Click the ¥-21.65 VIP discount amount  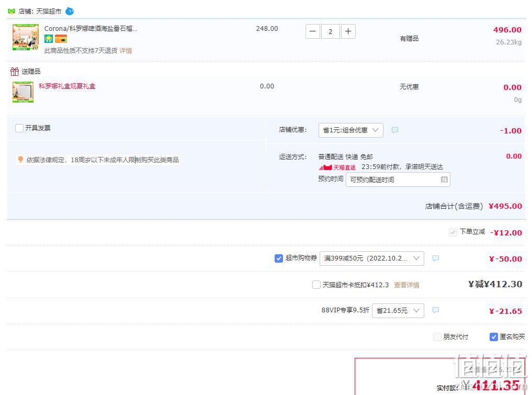tap(505, 311)
